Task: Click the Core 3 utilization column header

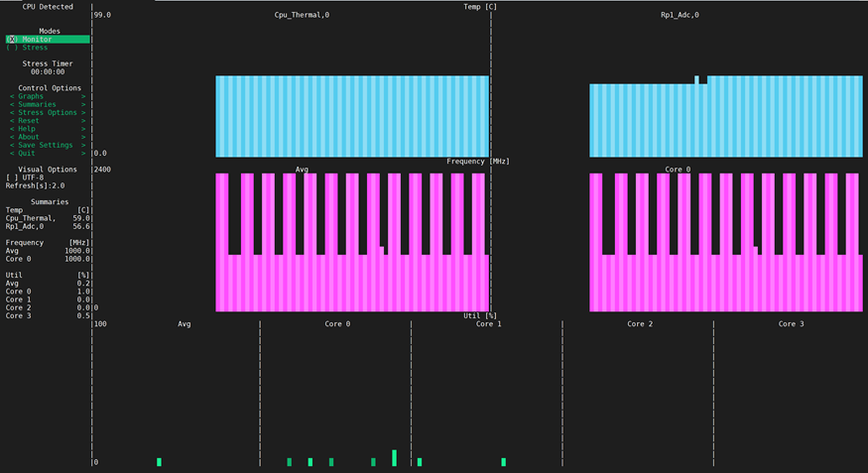Action: [x=788, y=324]
